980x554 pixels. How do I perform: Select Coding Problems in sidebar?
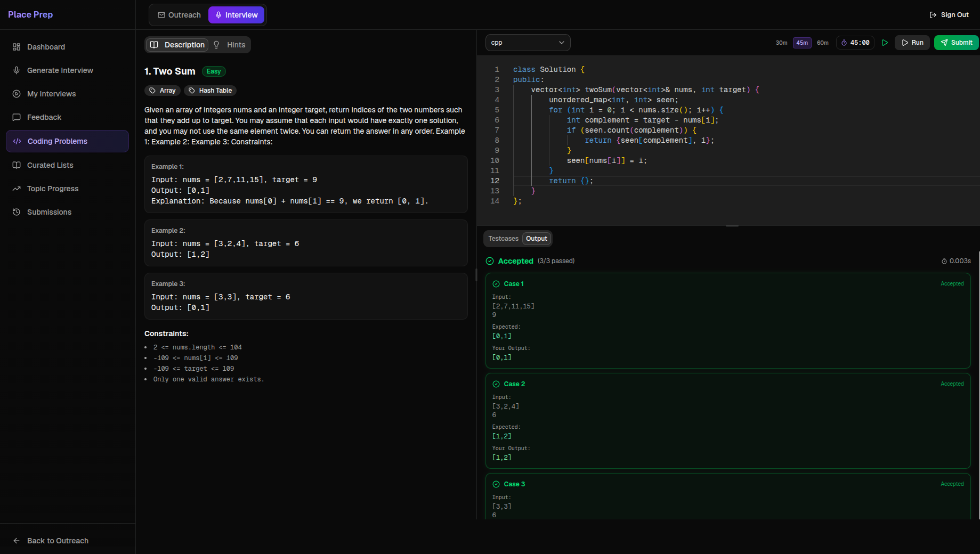[67, 141]
